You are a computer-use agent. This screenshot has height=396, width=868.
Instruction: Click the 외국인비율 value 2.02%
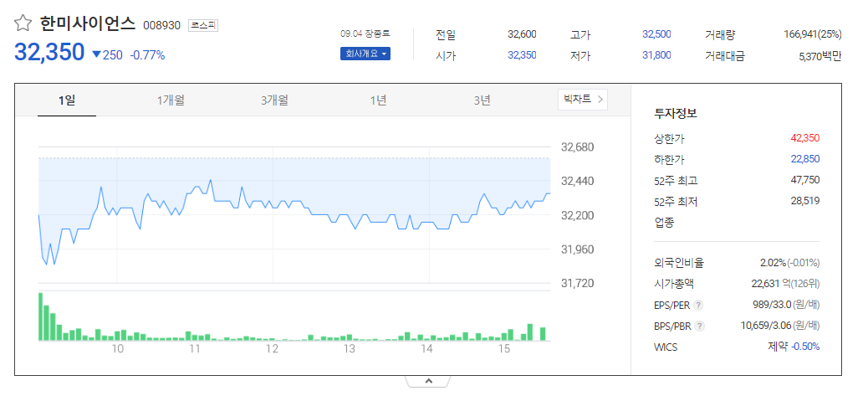(x=773, y=263)
